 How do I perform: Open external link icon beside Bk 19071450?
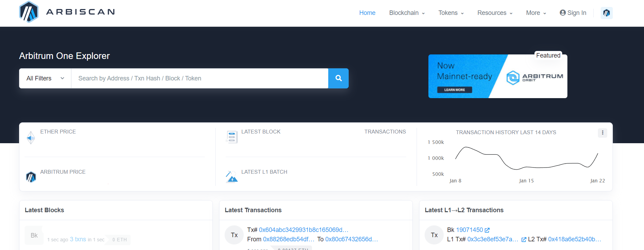(487, 230)
